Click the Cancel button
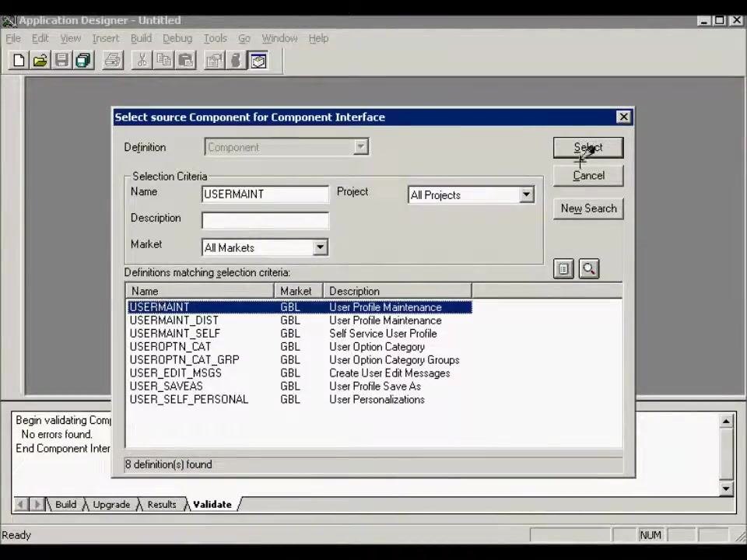This screenshot has width=747, height=560. pyautogui.click(x=588, y=176)
